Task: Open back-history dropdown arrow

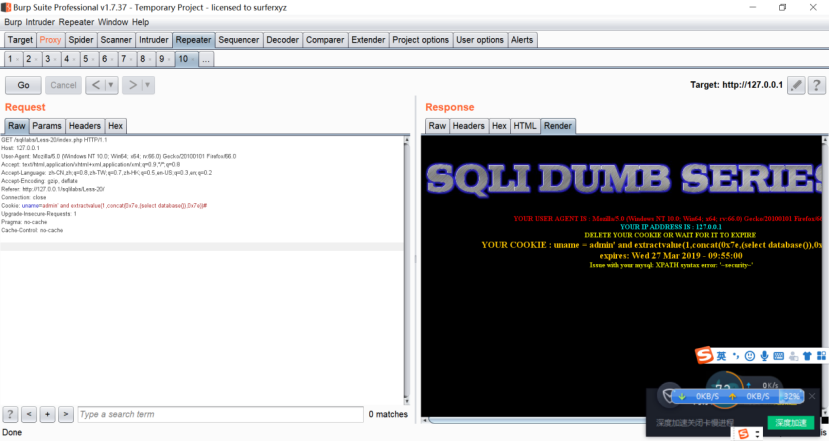Action: tap(111, 85)
